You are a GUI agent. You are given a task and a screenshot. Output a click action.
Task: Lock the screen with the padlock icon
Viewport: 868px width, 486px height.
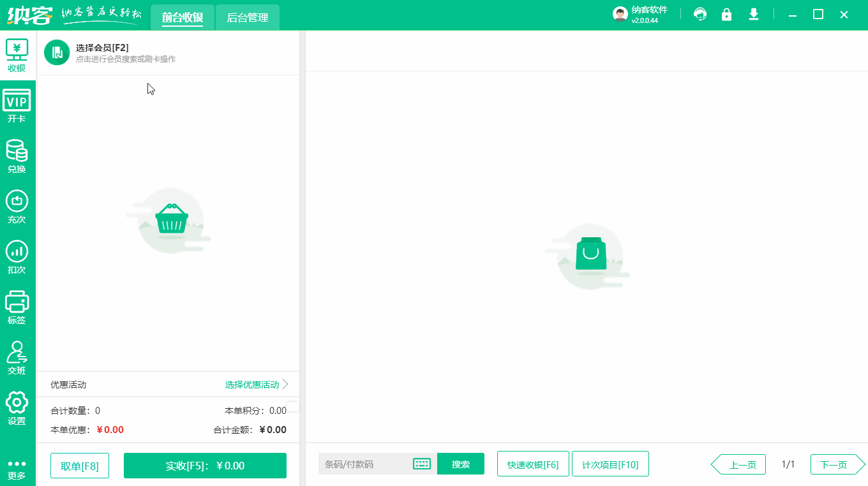click(x=726, y=13)
